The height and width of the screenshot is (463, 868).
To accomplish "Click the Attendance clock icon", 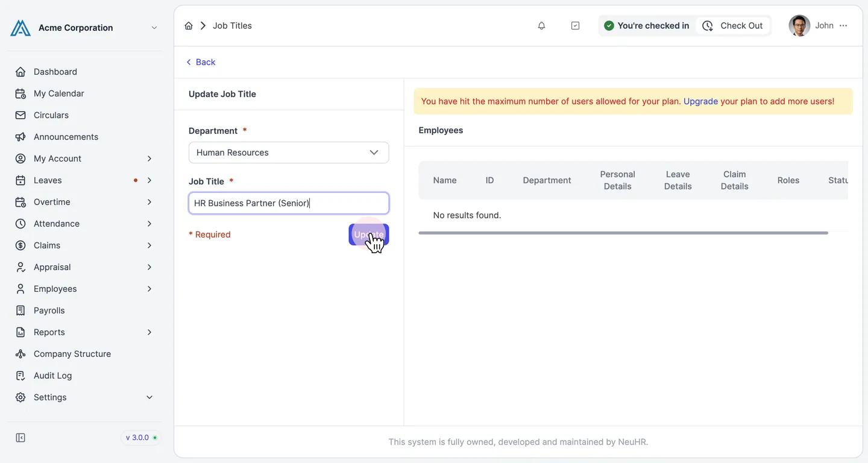I will pyautogui.click(x=20, y=224).
